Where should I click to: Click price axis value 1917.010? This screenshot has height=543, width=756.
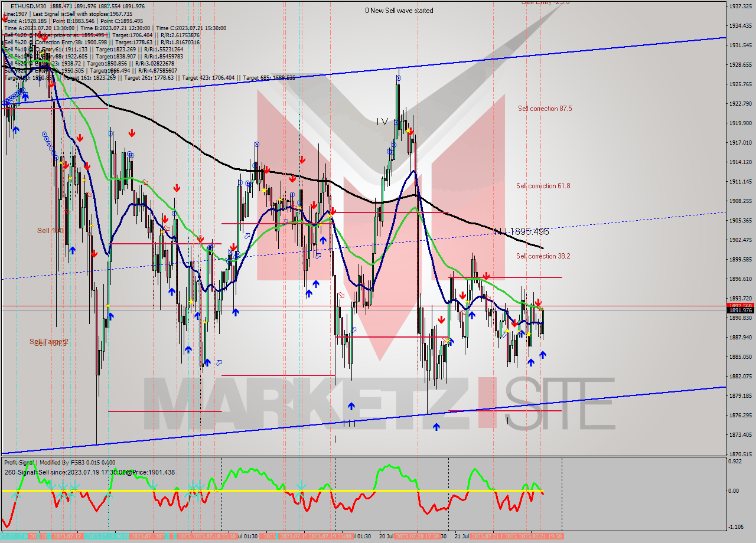[x=740, y=142]
